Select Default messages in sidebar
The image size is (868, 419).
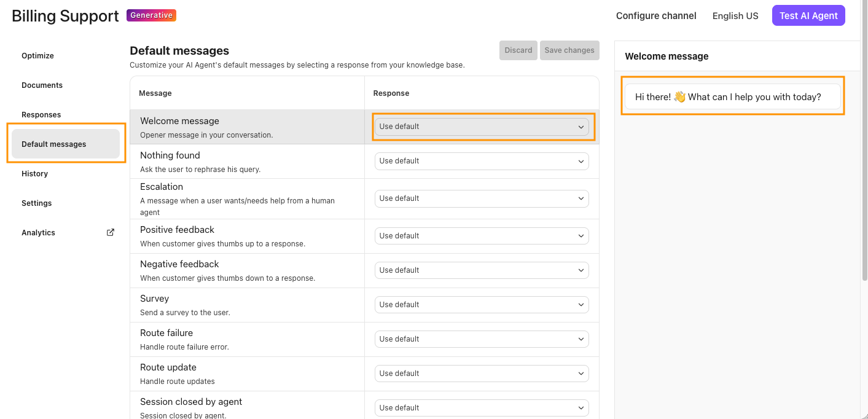pyautogui.click(x=66, y=144)
